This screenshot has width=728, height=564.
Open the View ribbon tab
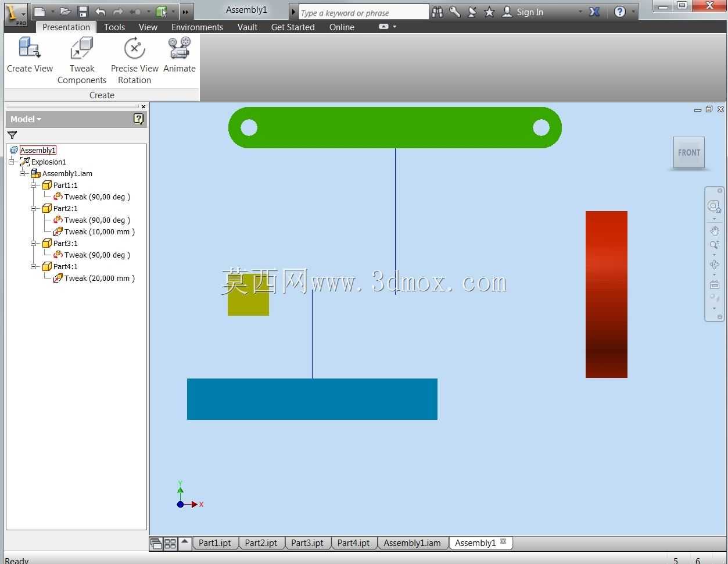coord(148,27)
